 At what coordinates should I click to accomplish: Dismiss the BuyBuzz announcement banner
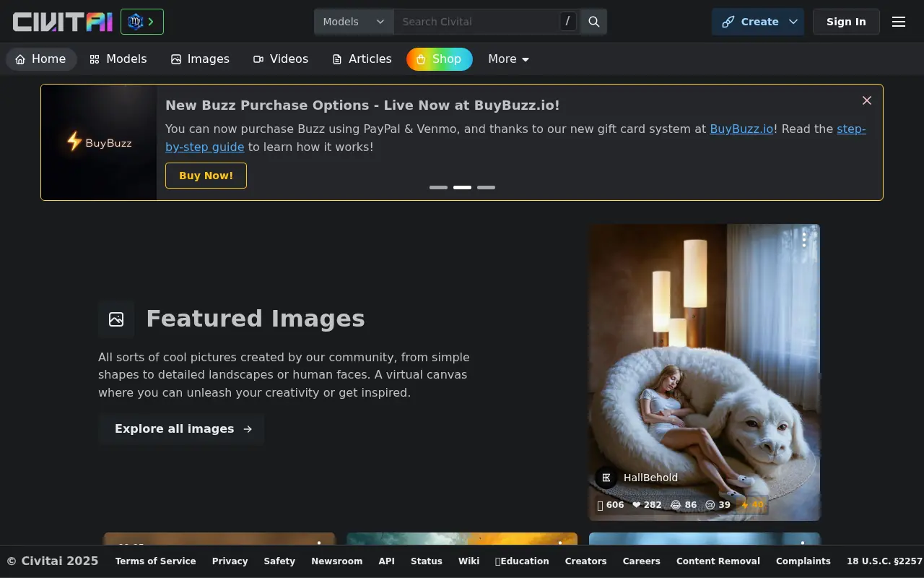click(867, 100)
